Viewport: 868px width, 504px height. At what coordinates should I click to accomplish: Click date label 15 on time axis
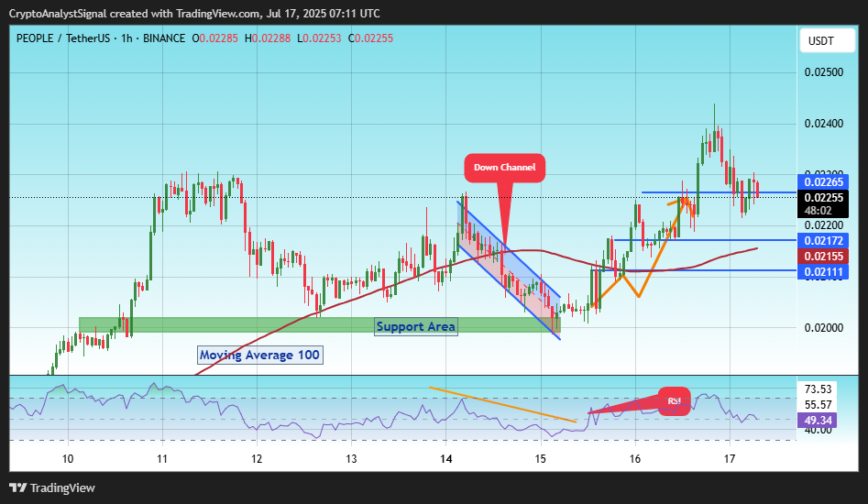tap(540, 458)
